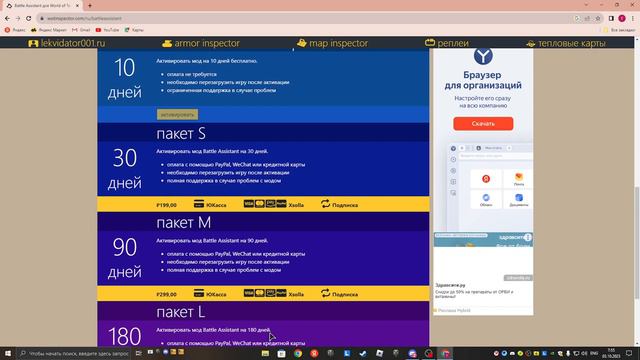Click the Yandex browser screenshot in the ad
Image resolution: width=640 pixels, height=360 pixels.
pyautogui.click(x=490, y=186)
